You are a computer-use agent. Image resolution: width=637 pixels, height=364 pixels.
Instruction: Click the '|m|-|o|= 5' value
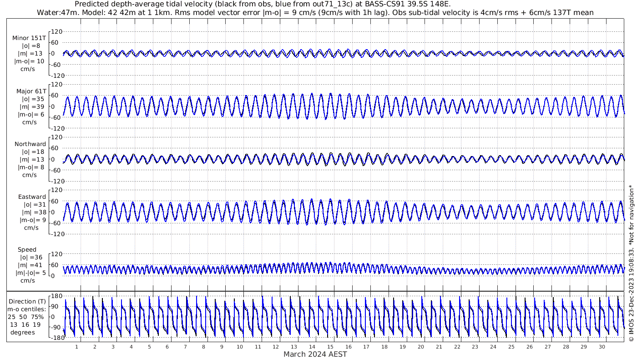(30, 273)
